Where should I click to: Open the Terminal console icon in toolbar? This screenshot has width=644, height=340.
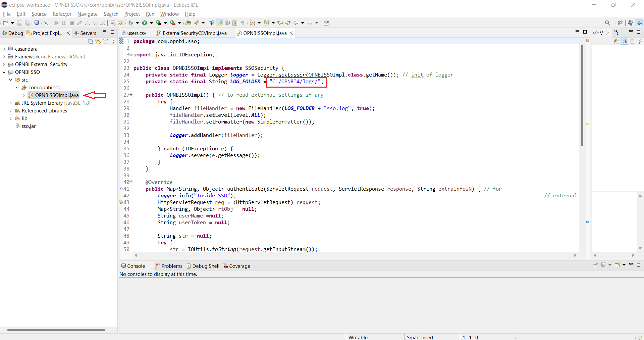37,23
